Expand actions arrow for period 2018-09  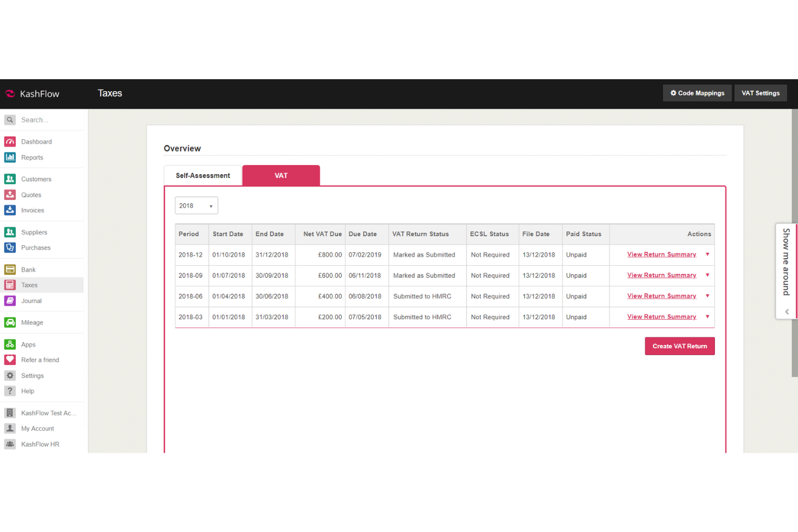[x=707, y=275]
